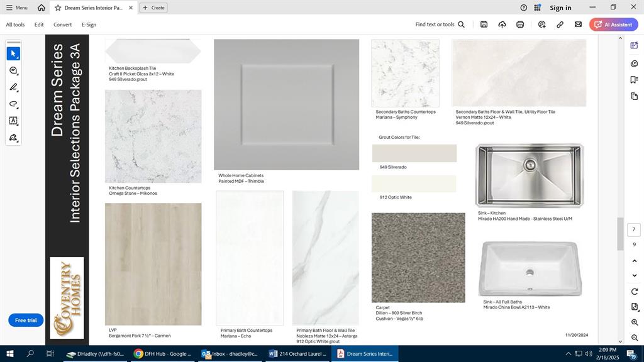Open page display settings icon

point(634,307)
